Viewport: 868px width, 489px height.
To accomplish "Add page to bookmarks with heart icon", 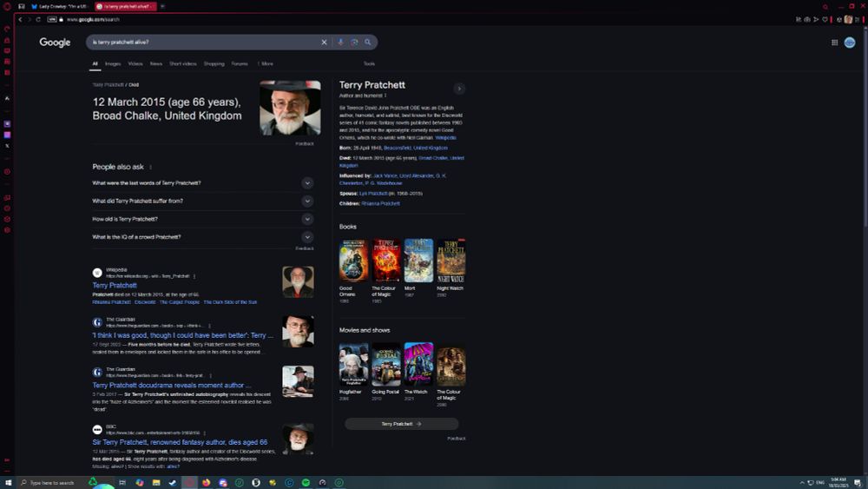I will click(x=825, y=19).
